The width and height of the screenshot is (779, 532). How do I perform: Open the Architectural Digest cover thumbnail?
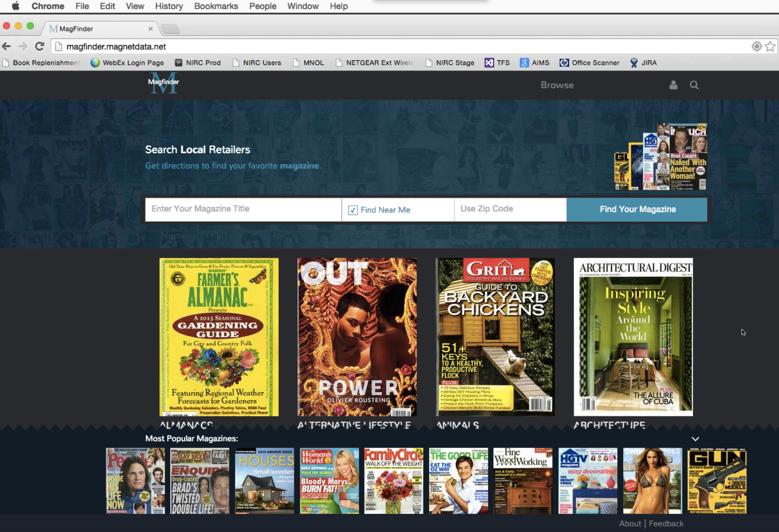point(633,337)
